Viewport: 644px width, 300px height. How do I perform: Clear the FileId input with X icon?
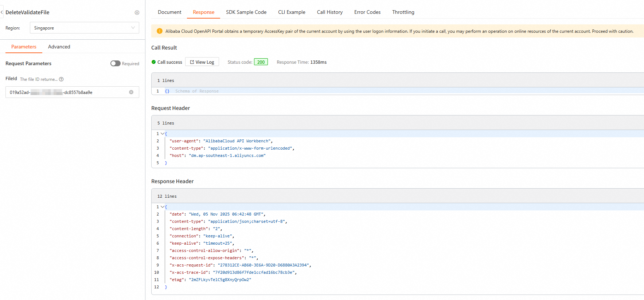(x=131, y=92)
